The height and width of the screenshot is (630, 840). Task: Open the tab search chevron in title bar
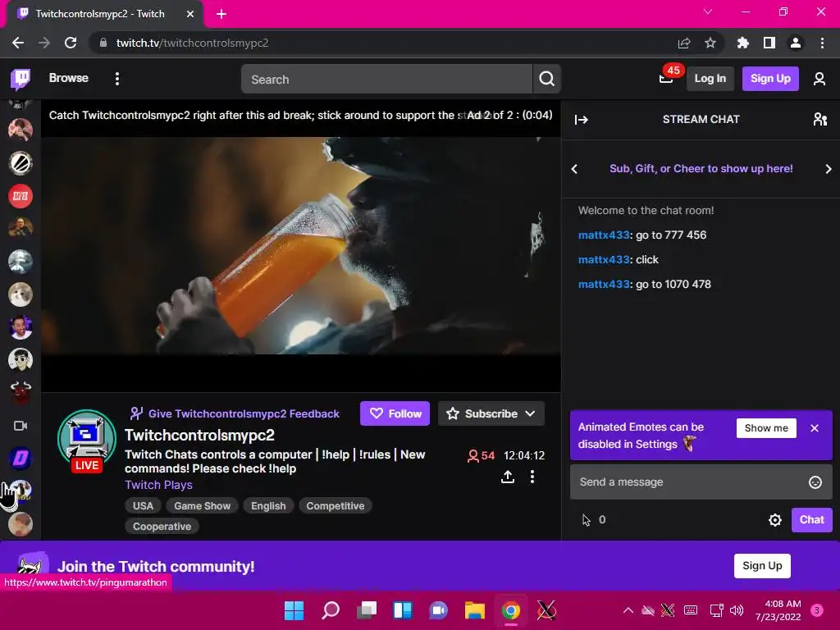[708, 11]
